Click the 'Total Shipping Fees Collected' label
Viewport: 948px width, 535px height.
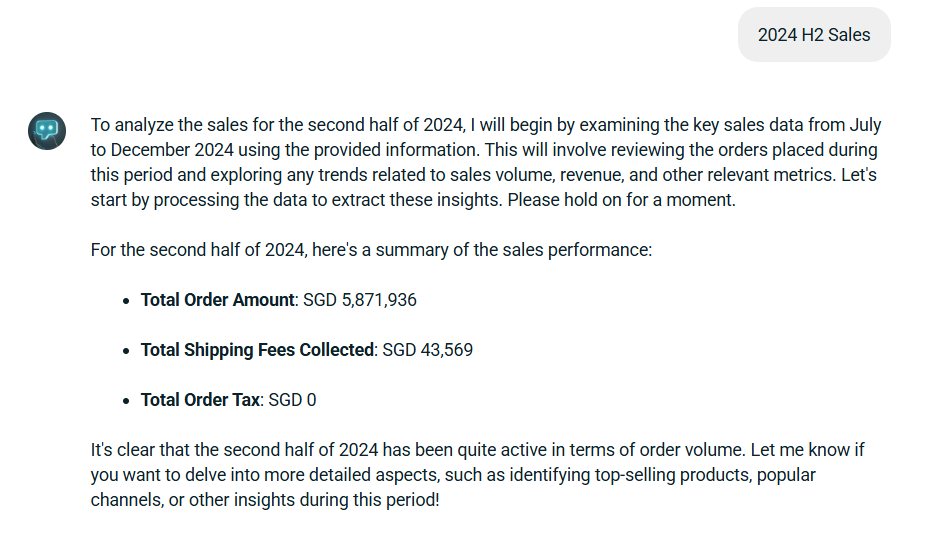pyautogui.click(x=258, y=350)
